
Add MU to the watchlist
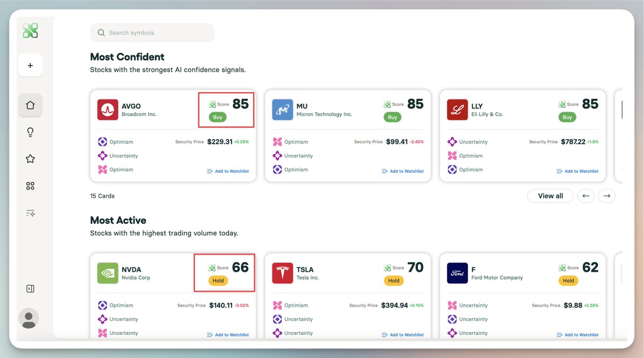[402, 171]
